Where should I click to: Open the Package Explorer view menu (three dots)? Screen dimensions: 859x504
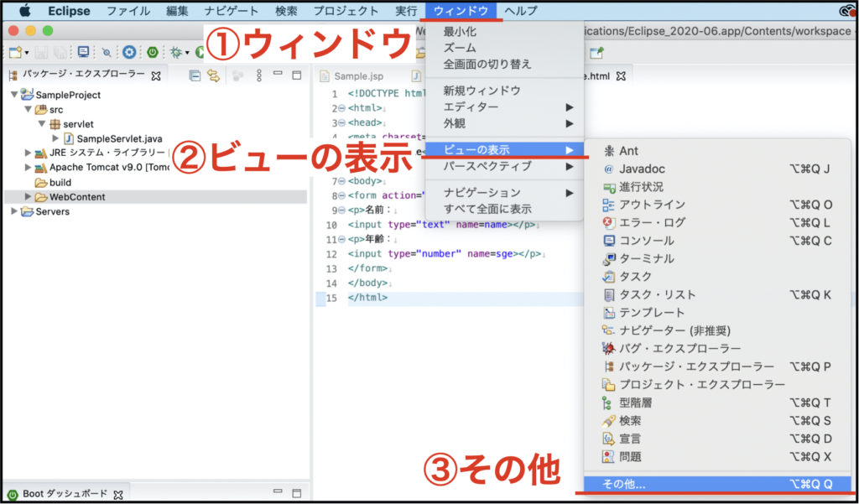point(260,75)
